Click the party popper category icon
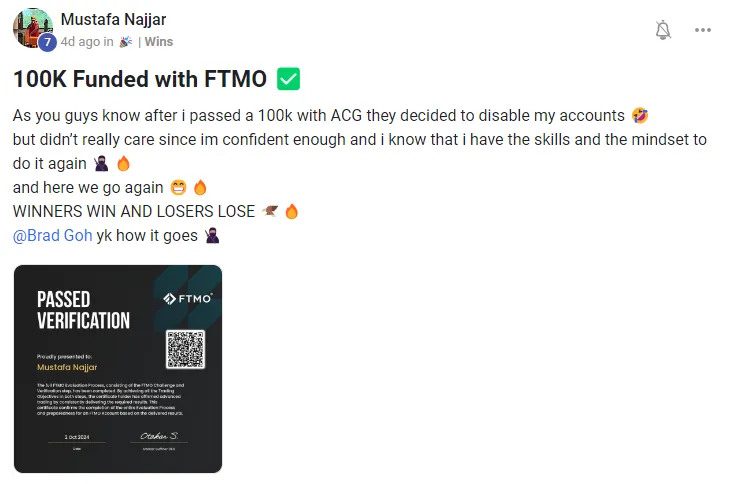The height and width of the screenshot is (484, 737). click(x=125, y=42)
